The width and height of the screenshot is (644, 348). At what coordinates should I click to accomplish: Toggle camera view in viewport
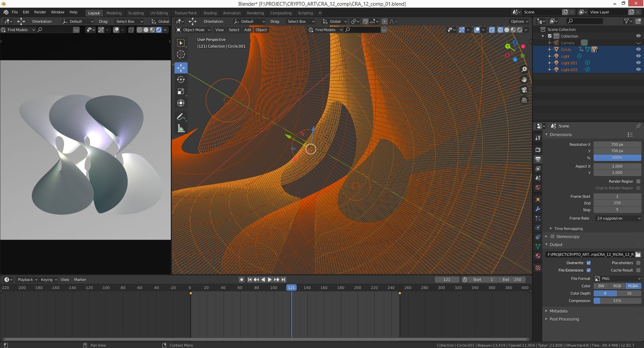[524, 90]
